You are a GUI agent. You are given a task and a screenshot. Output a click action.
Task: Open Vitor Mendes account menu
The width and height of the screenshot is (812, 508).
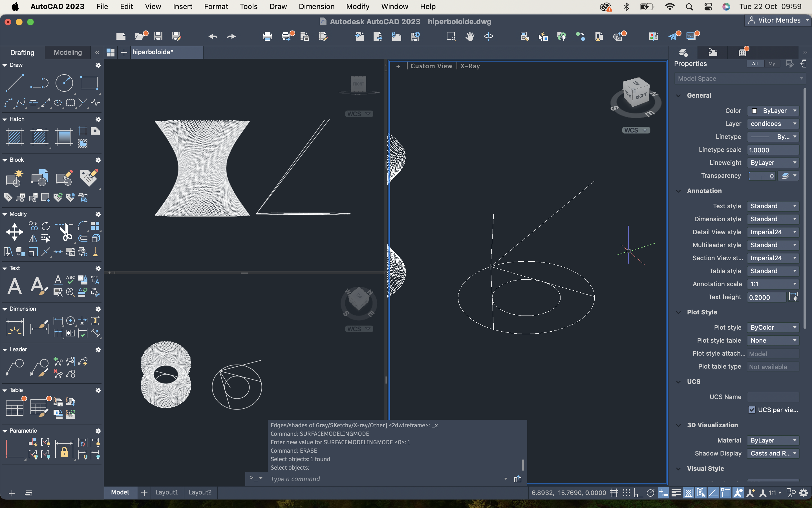pyautogui.click(x=778, y=20)
